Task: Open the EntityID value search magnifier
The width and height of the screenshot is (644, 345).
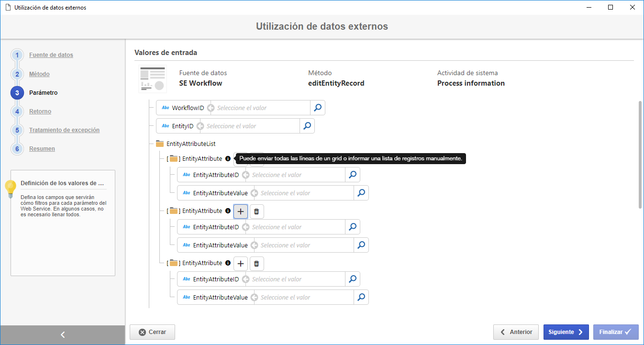Action: [x=307, y=126]
